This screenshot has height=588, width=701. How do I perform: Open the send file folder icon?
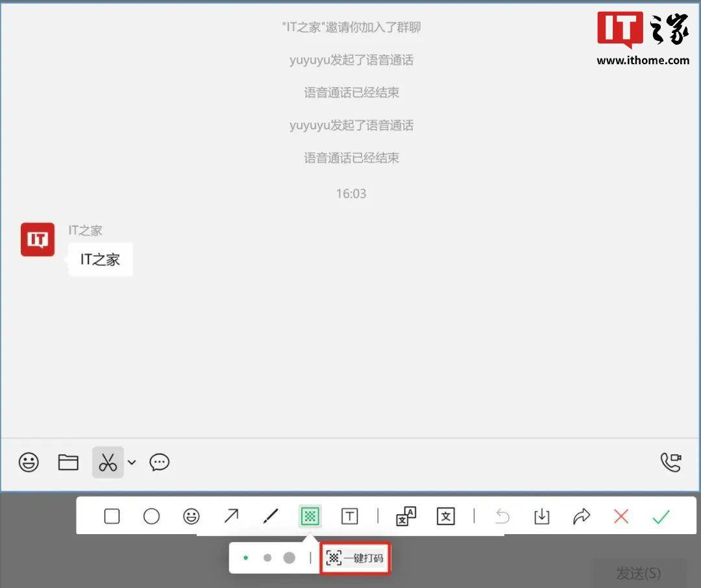point(68,462)
